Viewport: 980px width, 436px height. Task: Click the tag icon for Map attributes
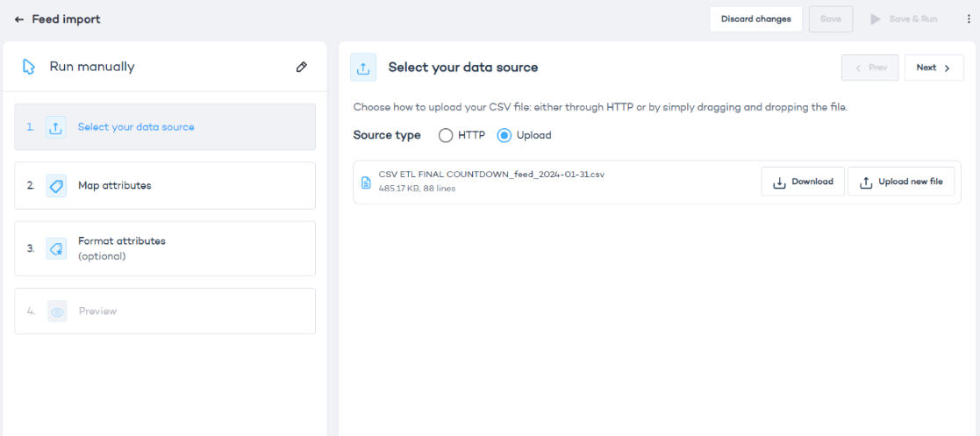[56, 186]
